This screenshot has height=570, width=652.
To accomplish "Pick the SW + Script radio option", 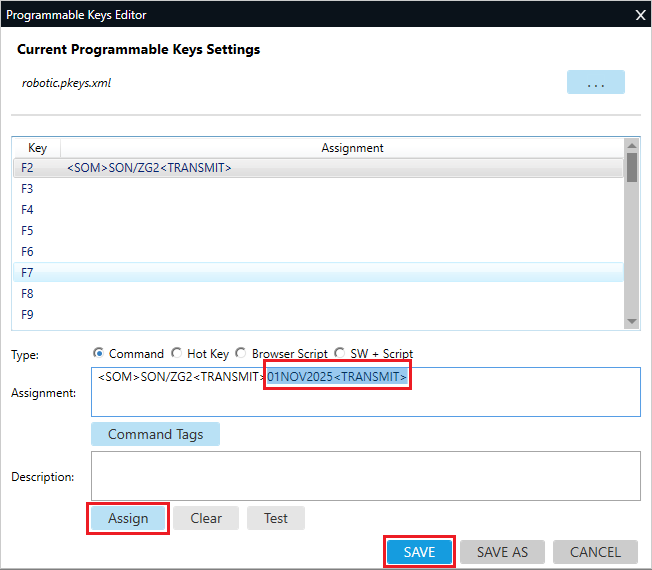I will click(x=341, y=353).
